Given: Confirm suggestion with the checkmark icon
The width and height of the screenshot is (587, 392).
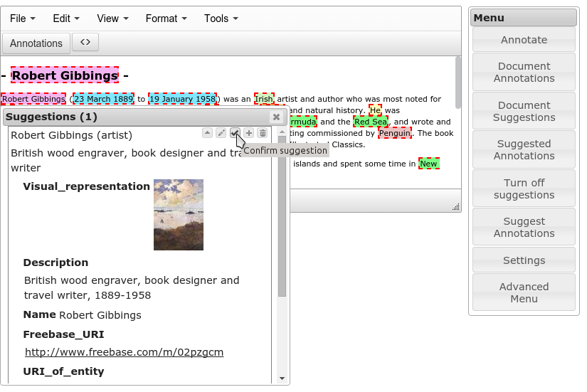Looking at the screenshot, I should pyautogui.click(x=235, y=133).
